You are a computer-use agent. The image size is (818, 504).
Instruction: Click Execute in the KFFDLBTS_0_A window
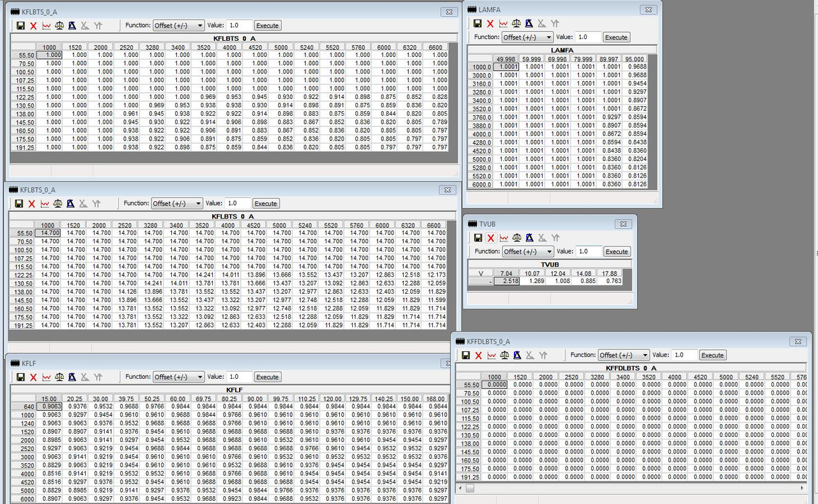point(713,355)
